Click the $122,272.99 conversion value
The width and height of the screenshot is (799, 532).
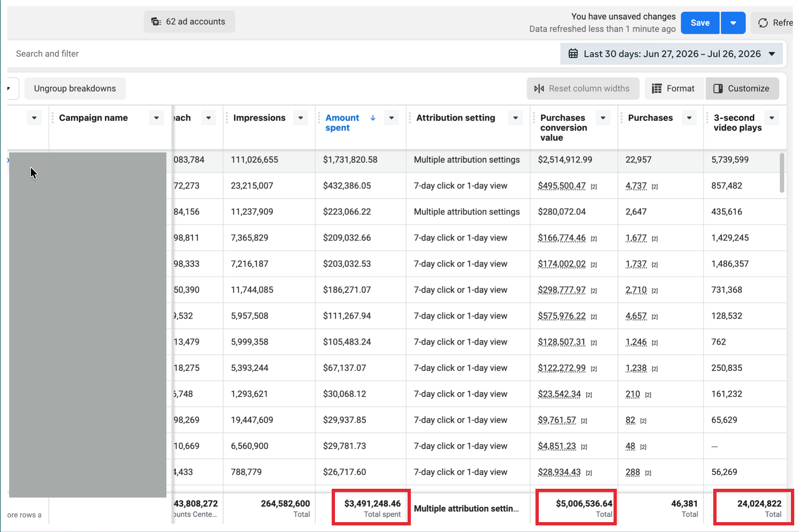tap(561, 368)
